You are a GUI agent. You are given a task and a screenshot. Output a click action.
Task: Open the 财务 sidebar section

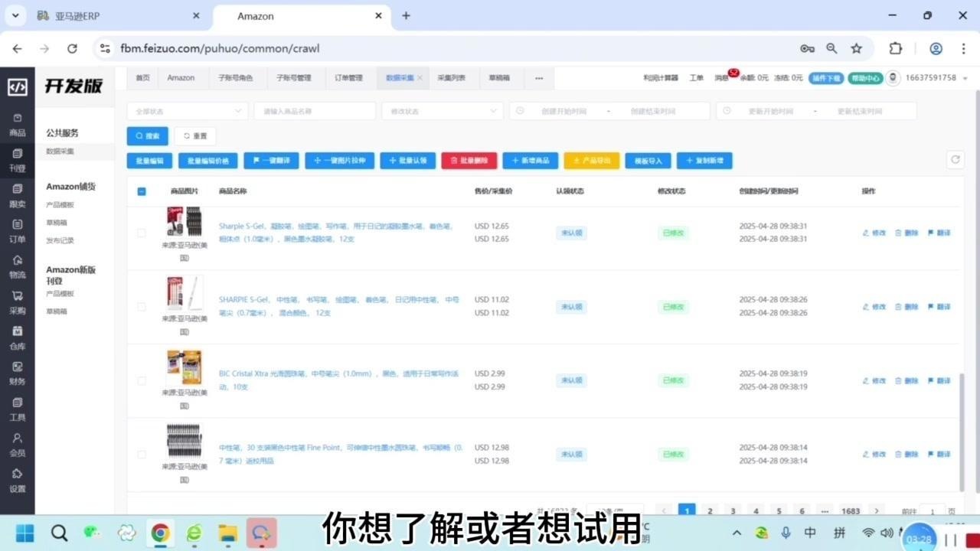[x=17, y=373]
